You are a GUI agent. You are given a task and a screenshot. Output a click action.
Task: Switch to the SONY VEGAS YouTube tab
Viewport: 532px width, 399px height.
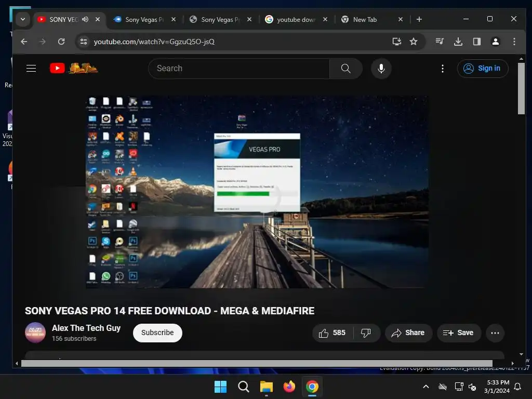click(64, 20)
